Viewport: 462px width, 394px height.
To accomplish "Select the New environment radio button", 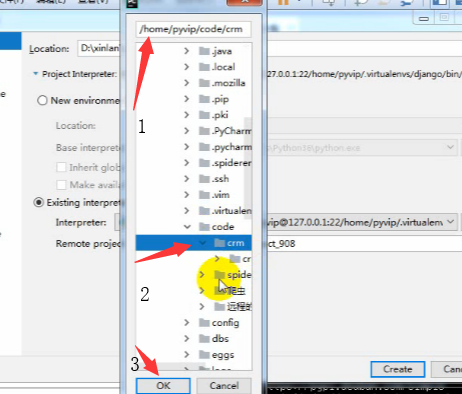I will coord(42,100).
